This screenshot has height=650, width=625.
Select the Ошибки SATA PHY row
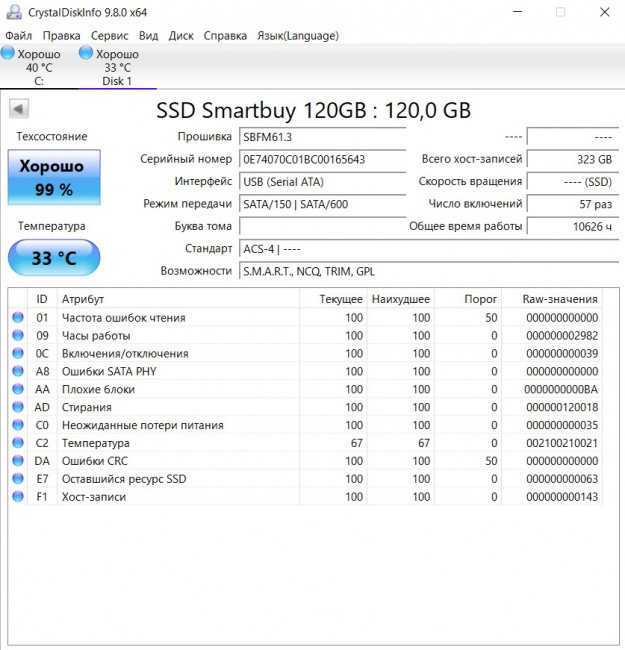coord(305,371)
